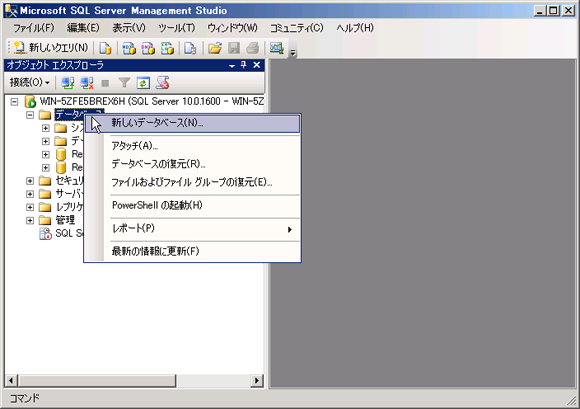Click the second Re database cylinder icon
This screenshot has height=409, width=580.
tap(61, 168)
